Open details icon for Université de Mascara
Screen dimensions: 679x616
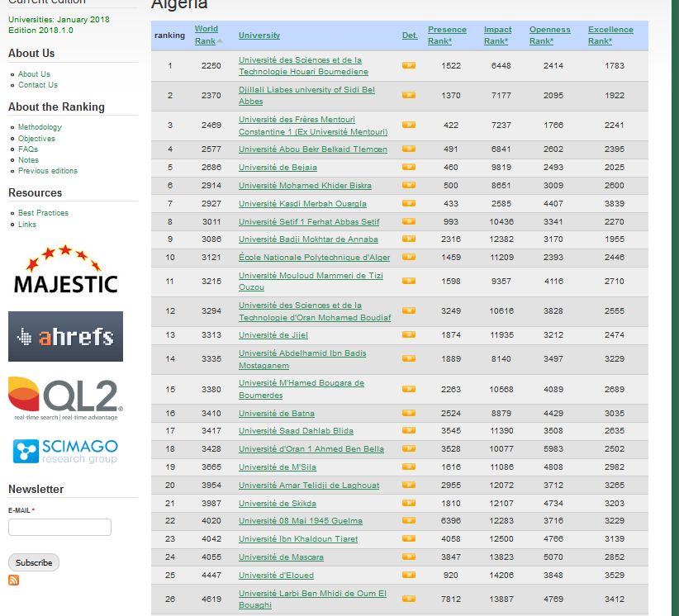coord(408,557)
